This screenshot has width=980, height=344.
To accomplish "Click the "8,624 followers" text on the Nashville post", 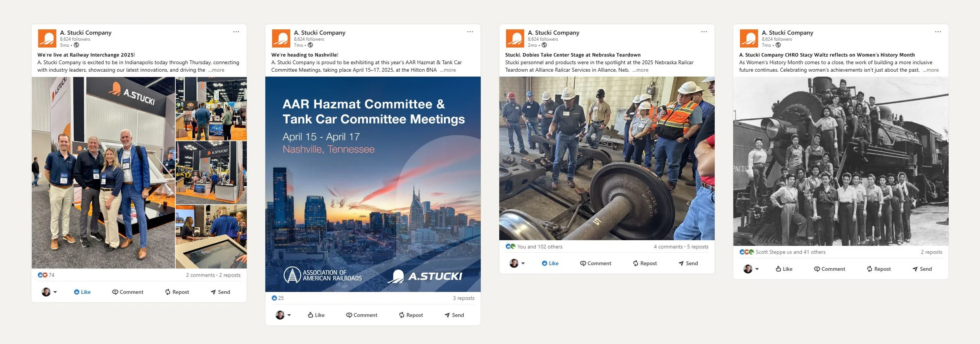I will 309,39.
